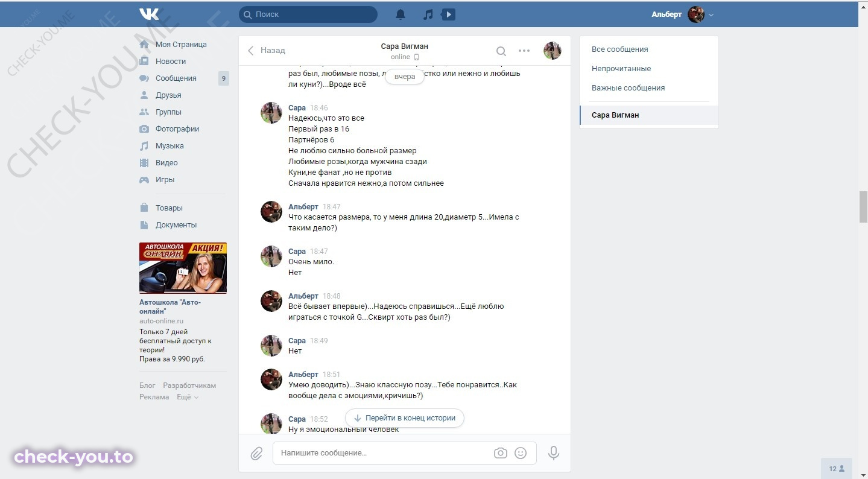Open Альберт profile avatar in header

pyautogui.click(x=697, y=14)
